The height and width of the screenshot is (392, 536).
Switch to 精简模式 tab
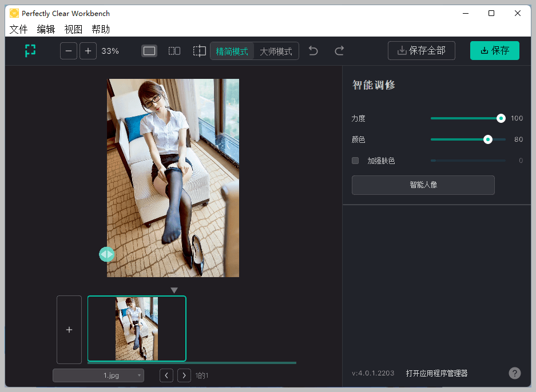pos(232,51)
